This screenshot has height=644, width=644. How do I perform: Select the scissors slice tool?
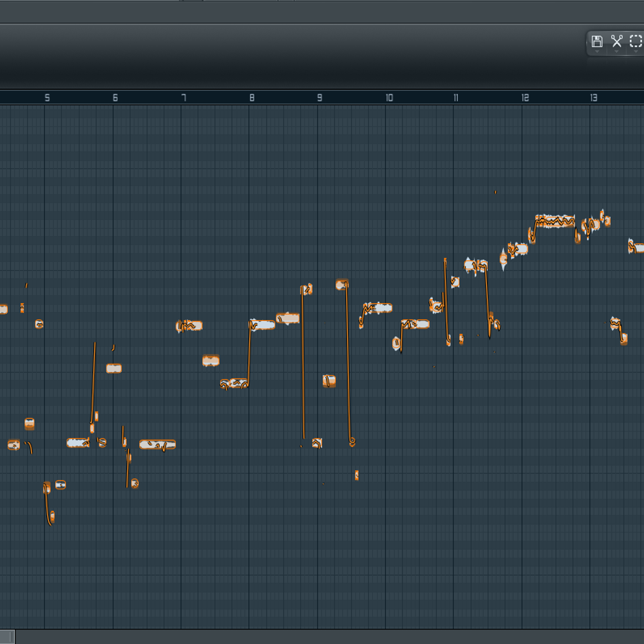pyautogui.click(x=617, y=41)
